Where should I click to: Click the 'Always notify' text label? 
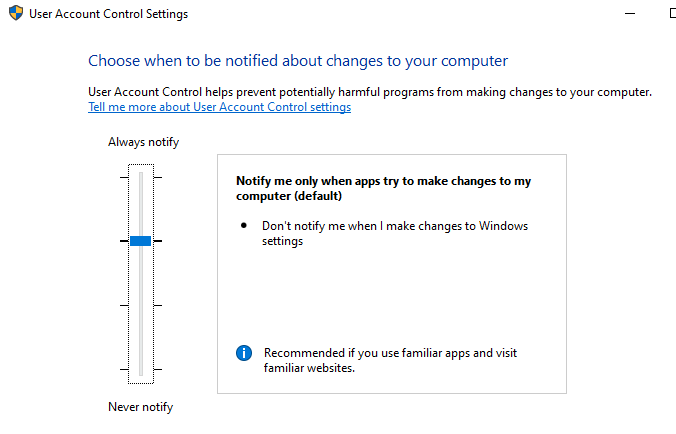(143, 142)
